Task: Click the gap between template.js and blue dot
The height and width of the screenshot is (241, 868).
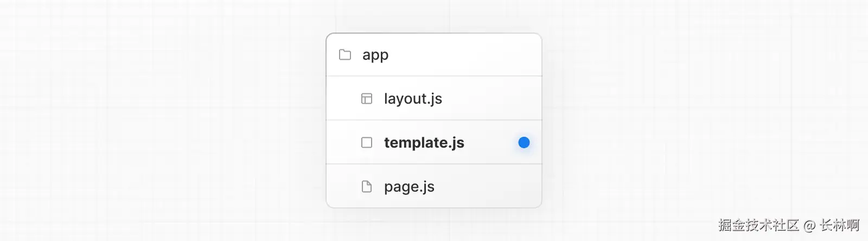Action: coord(491,143)
